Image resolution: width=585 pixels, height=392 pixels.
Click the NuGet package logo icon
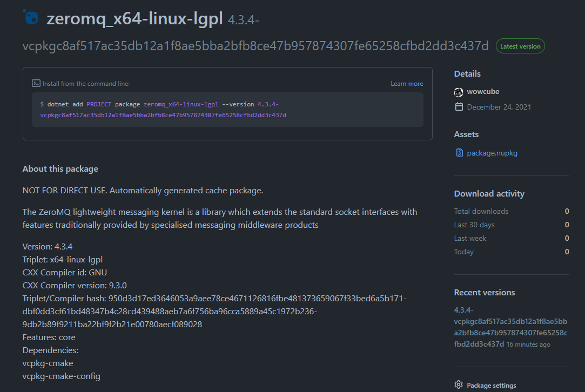pyautogui.click(x=30, y=17)
